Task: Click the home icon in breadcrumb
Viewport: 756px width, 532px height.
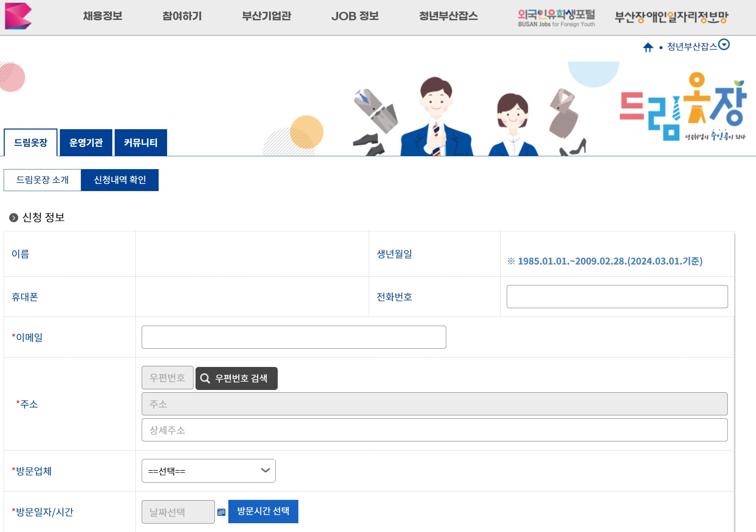Action: click(x=648, y=47)
